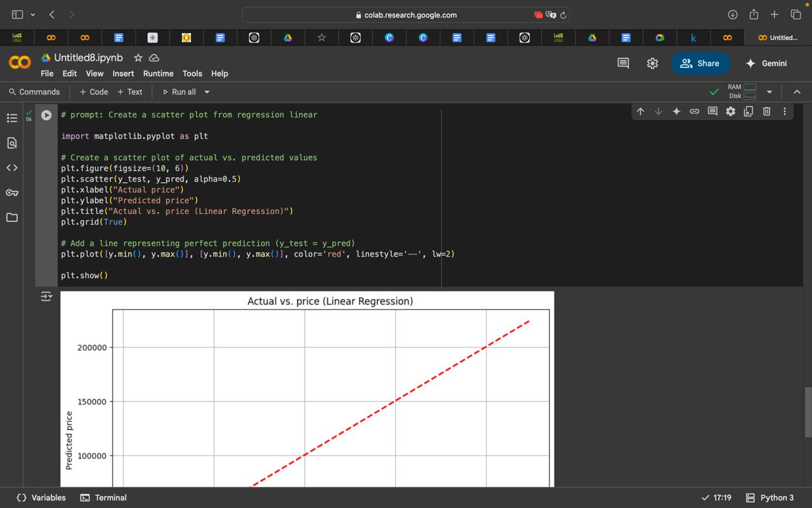Open the Run all dropdown arrow
This screenshot has width=812, height=508.
[207, 92]
